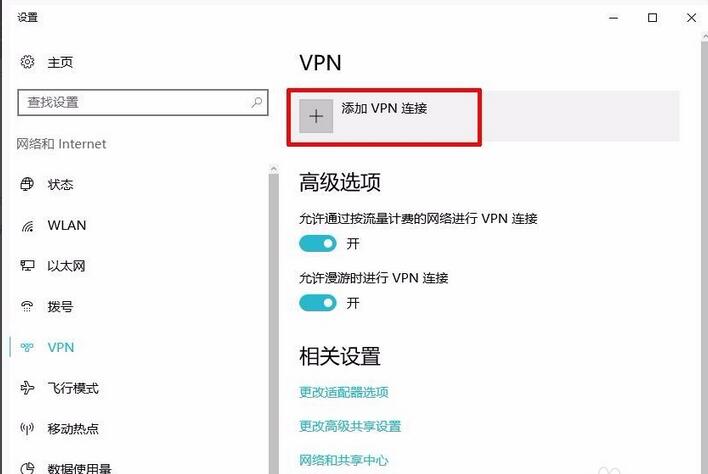The height and width of the screenshot is (474, 708).
Task: Open 更改高级共享设置 link
Action: (350, 426)
